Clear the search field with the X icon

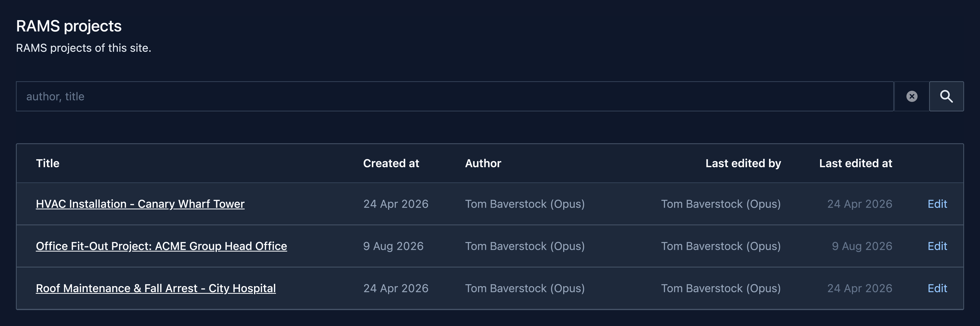pyautogui.click(x=911, y=96)
